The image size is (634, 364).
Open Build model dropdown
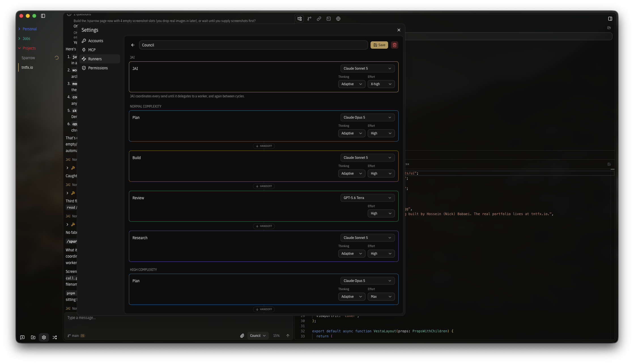click(x=367, y=158)
